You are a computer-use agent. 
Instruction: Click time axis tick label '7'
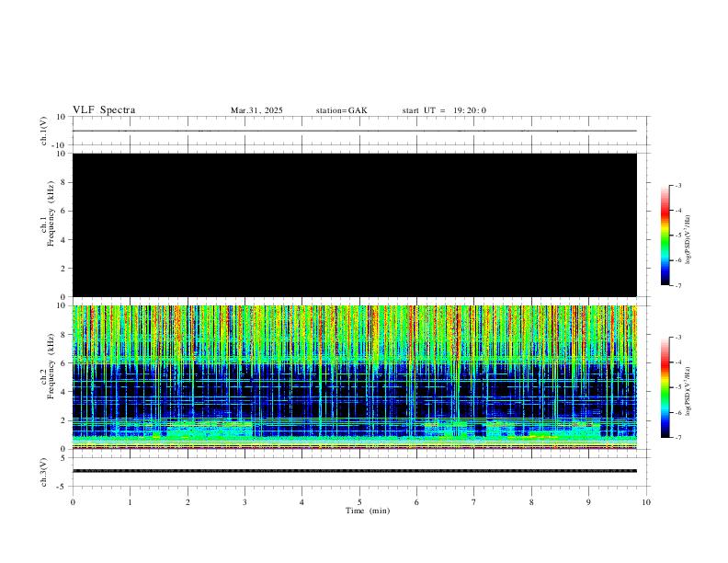474,502
